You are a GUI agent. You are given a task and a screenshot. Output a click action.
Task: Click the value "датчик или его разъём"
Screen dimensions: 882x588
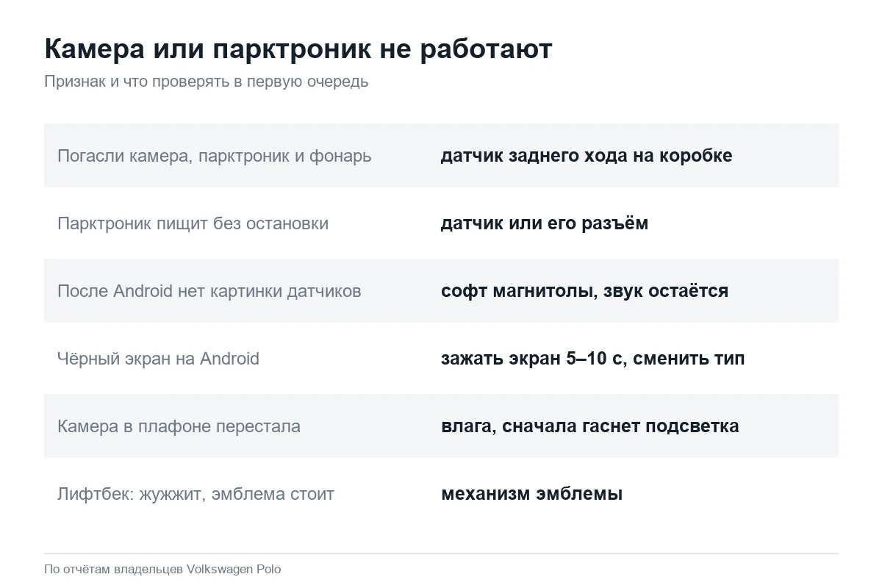click(x=545, y=223)
